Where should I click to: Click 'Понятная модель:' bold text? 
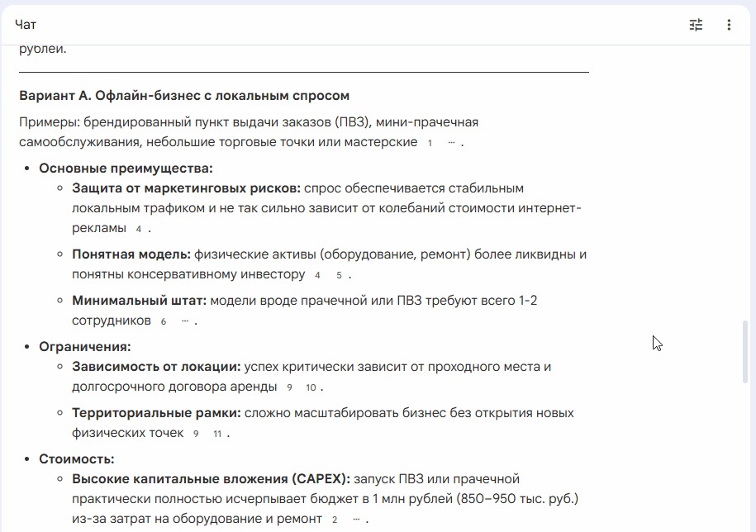(x=131, y=254)
